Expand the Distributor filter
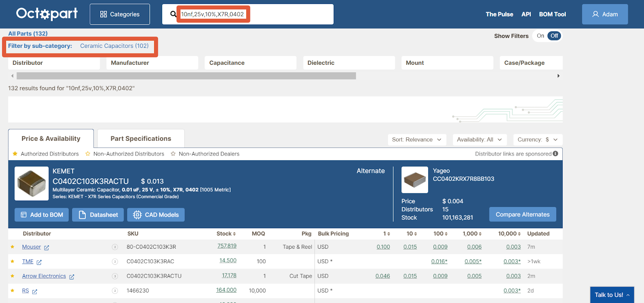The width and height of the screenshot is (644, 303). 54,63
